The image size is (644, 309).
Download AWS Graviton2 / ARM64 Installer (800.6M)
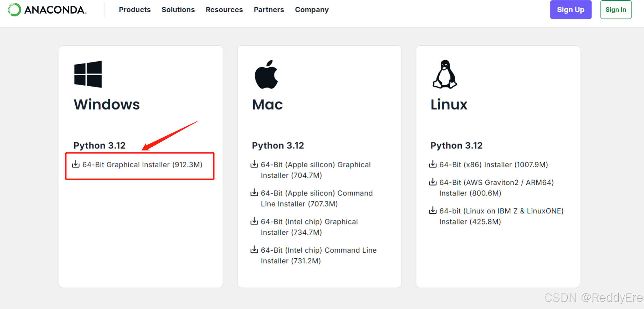pos(496,188)
